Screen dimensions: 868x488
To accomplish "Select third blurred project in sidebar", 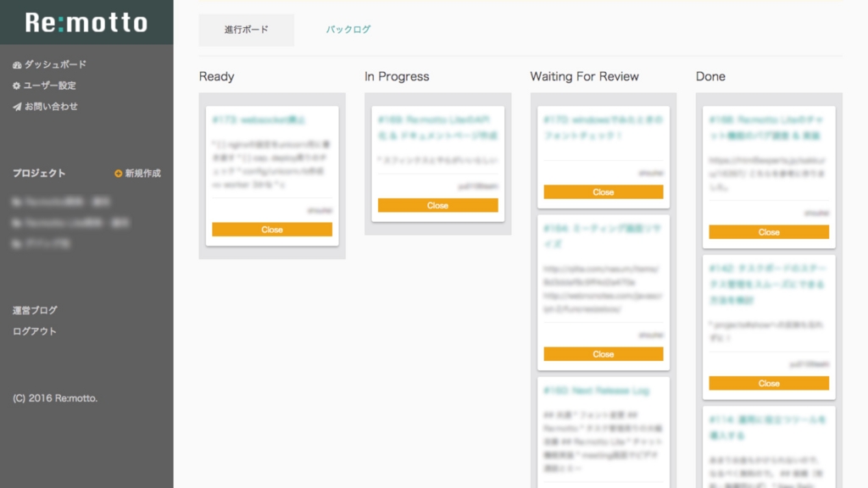I will coord(42,243).
